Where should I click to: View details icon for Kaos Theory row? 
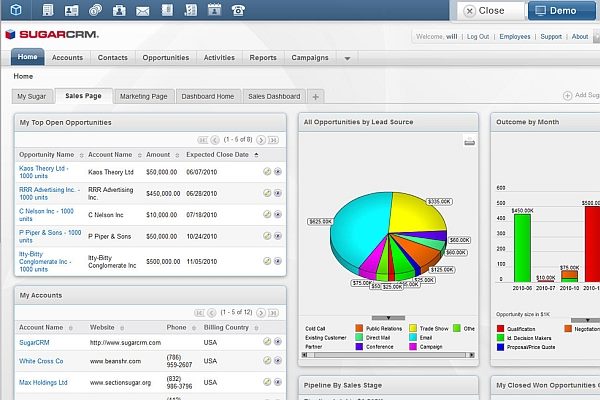coord(278,172)
